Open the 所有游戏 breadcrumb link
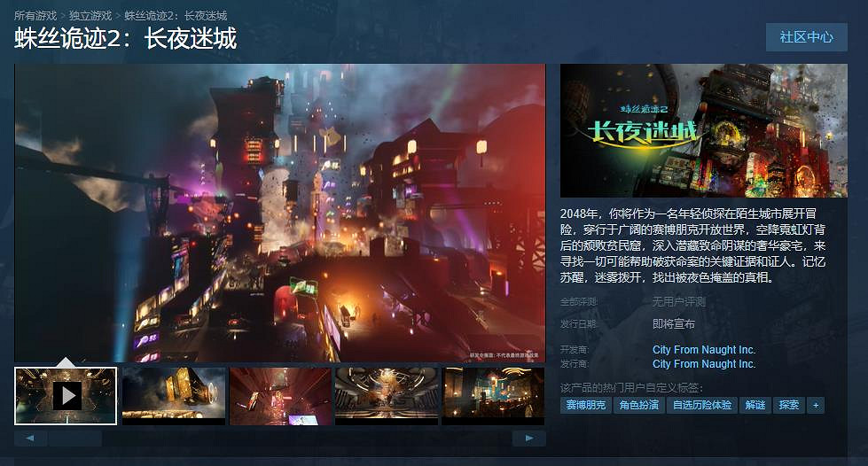The image size is (868, 466). [x=35, y=15]
